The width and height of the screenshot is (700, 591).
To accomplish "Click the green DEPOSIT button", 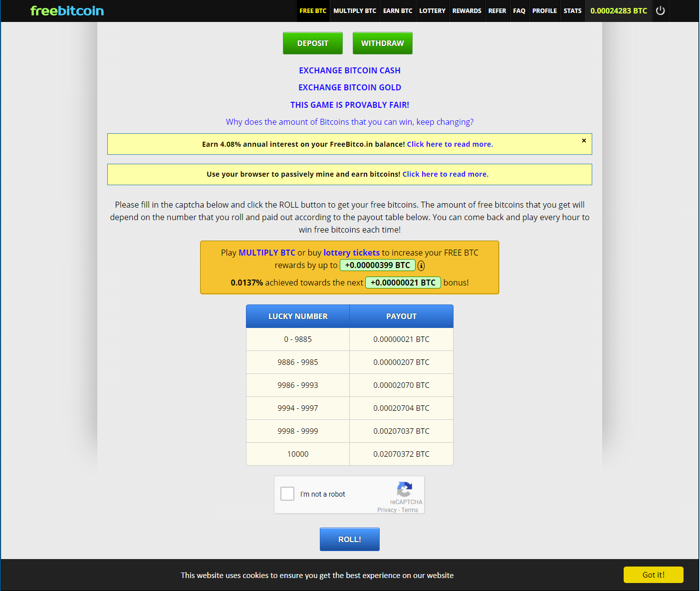I will point(313,43).
